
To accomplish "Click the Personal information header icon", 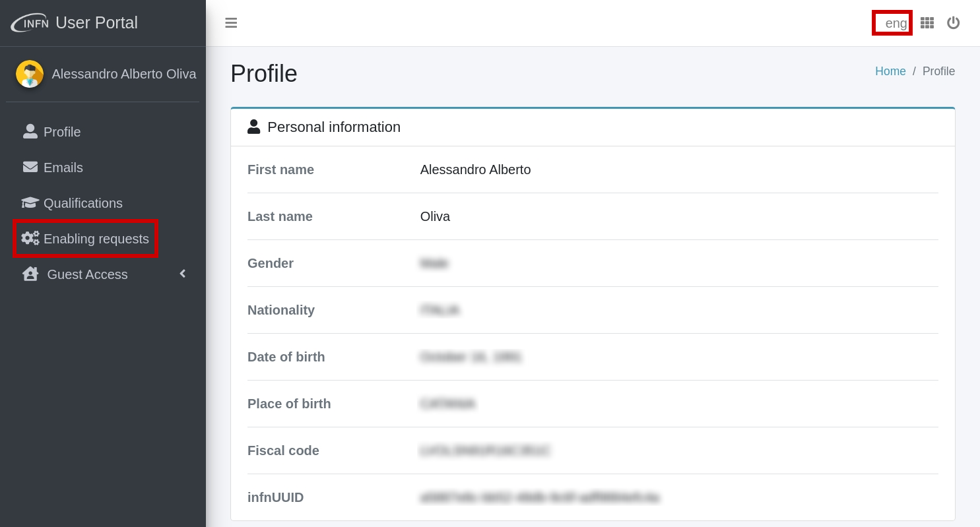I will pyautogui.click(x=253, y=127).
